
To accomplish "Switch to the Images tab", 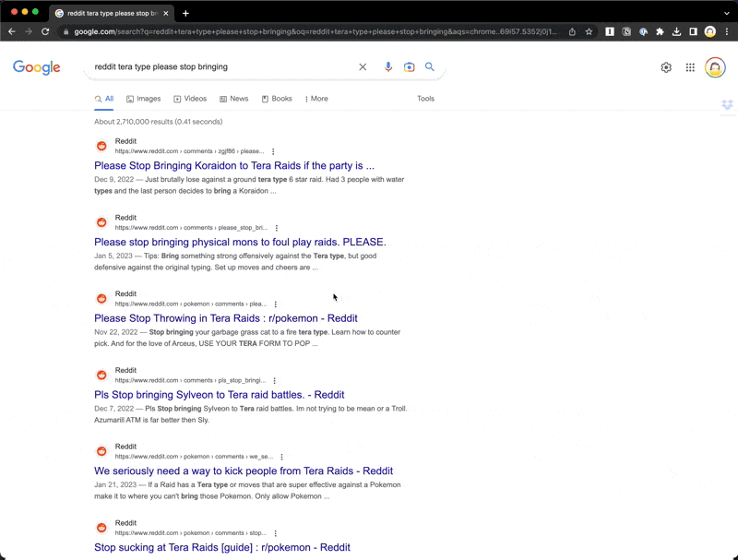I will pos(143,99).
